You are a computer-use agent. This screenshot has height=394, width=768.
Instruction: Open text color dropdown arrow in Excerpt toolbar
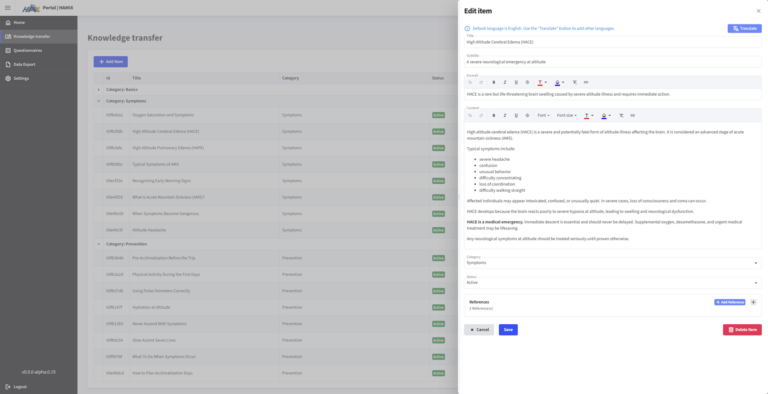pyautogui.click(x=546, y=82)
